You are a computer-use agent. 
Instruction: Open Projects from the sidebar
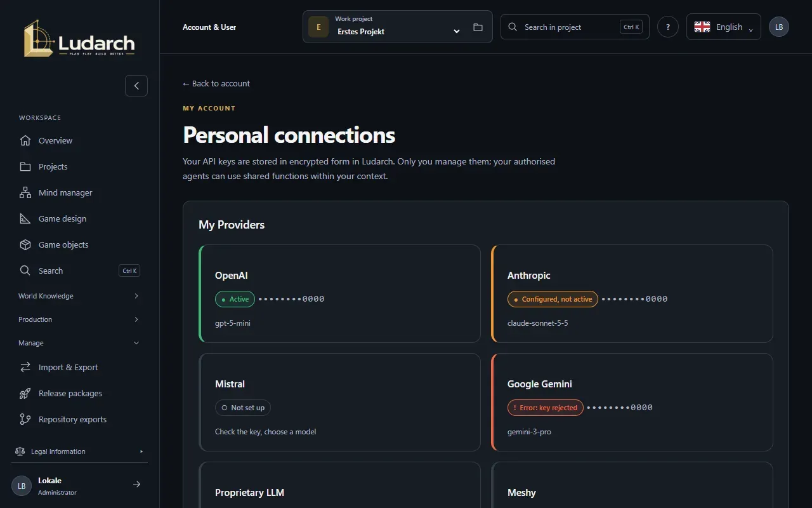click(79, 166)
